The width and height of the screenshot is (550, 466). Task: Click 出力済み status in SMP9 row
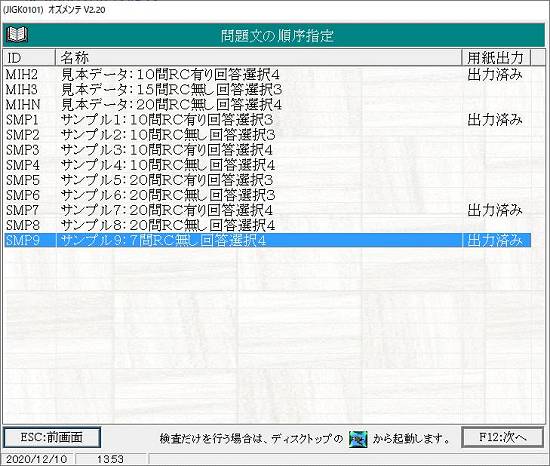495,241
